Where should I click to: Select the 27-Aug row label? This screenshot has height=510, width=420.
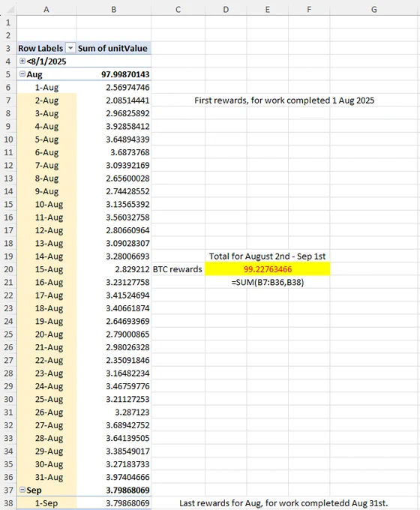coord(49,425)
